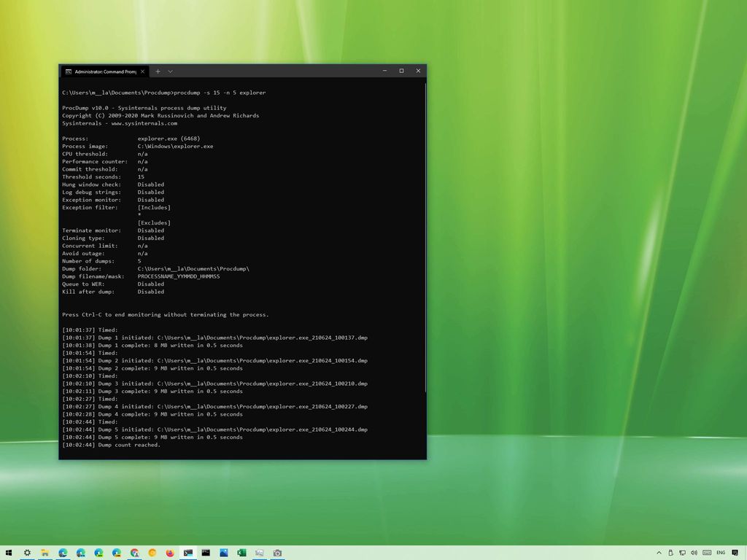The width and height of the screenshot is (747, 560).
Task: Select the Administrator: Command Prompt tab
Action: point(102,71)
